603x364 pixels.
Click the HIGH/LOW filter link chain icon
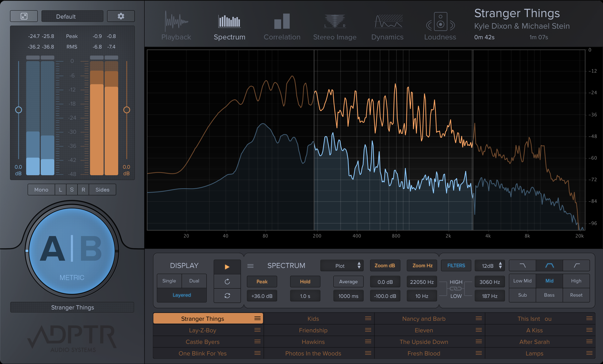pyautogui.click(x=456, y=289)
